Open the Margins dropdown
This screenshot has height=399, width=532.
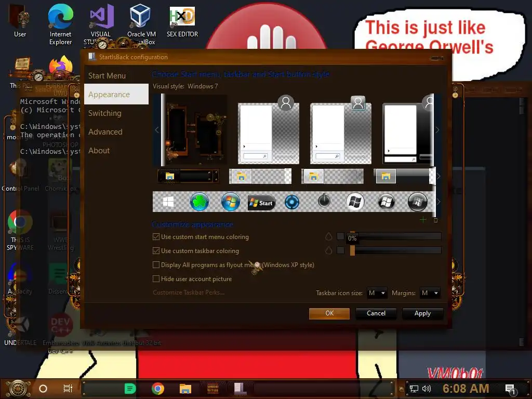click(x=430, y=293)
